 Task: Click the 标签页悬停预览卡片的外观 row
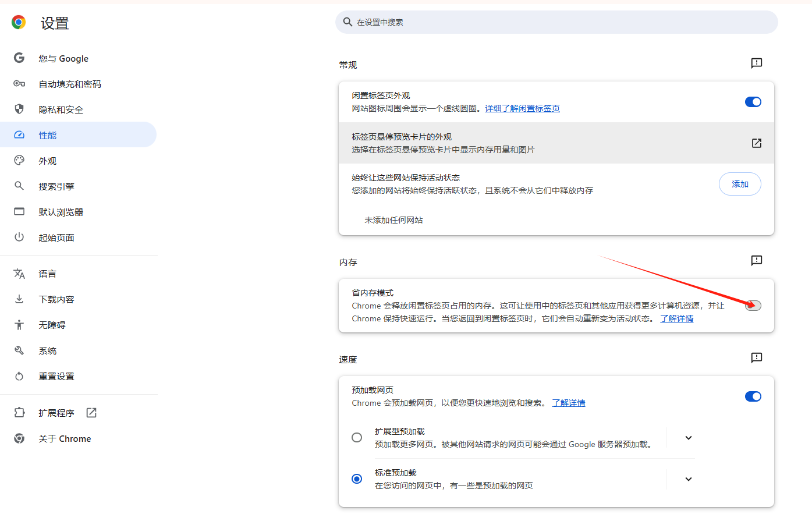tap(556, 143)
